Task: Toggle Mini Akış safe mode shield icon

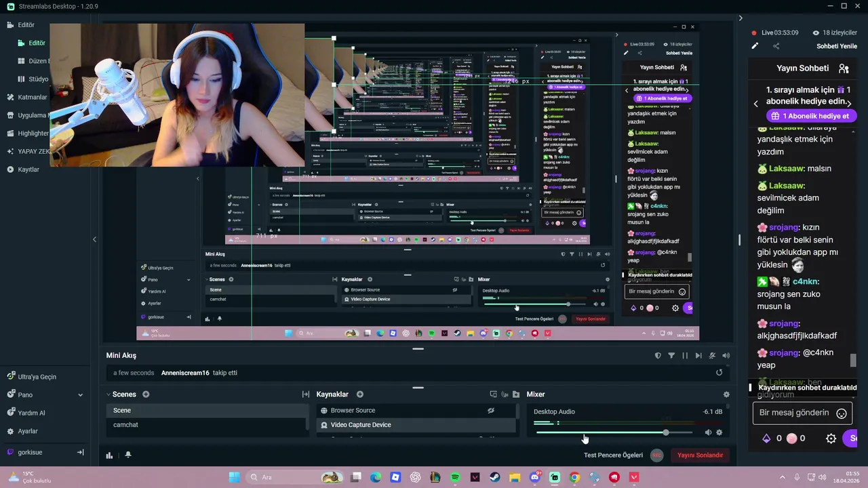Action: pyautogui.click(x=658, y=355)
